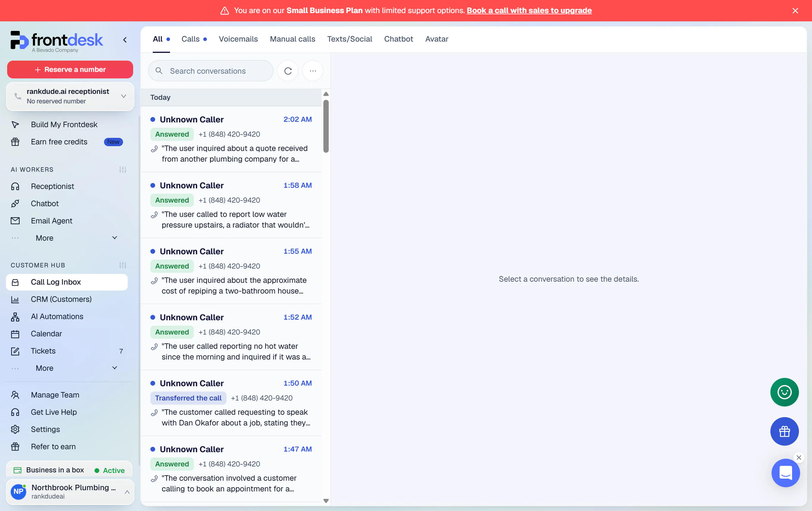Dismiss the red upgrade banner
Image resolution: width=812 pixels, height=511 pixels.
tap(795, 11)
